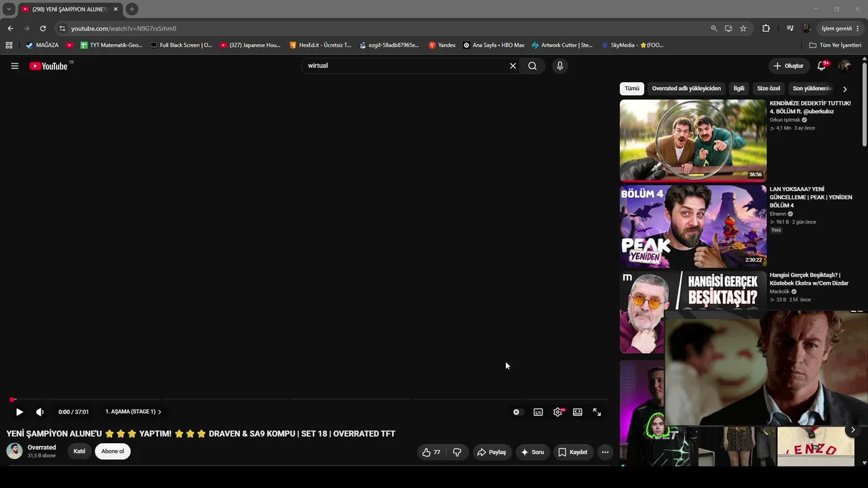Expand the 1. AŞAMA (STAGE 1) chapter list

[x=133, y=412]
